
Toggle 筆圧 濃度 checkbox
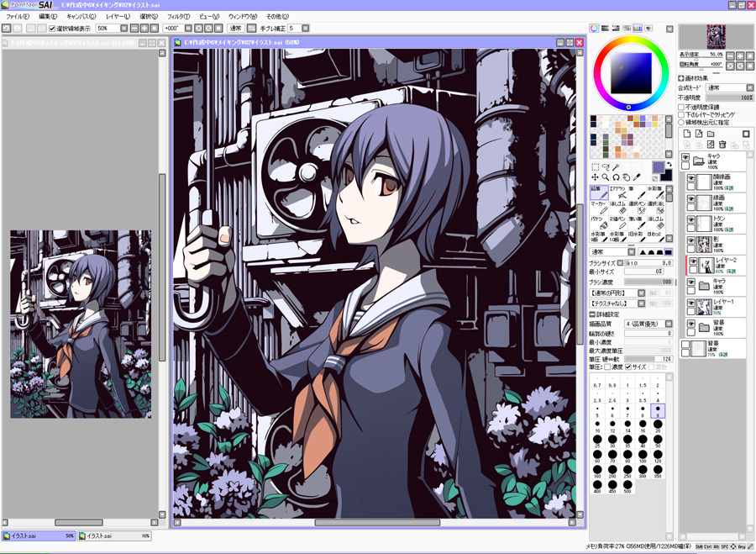click(607, 367)
